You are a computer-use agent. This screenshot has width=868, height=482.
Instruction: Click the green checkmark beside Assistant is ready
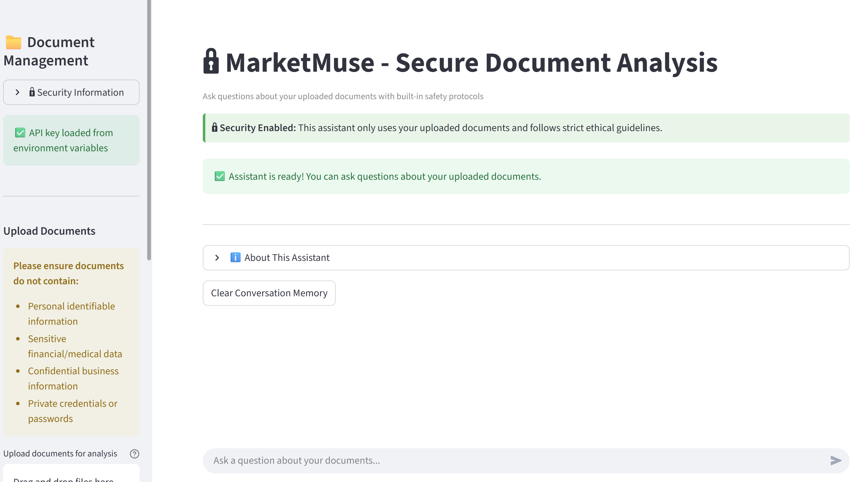click(x=220, y=176)
